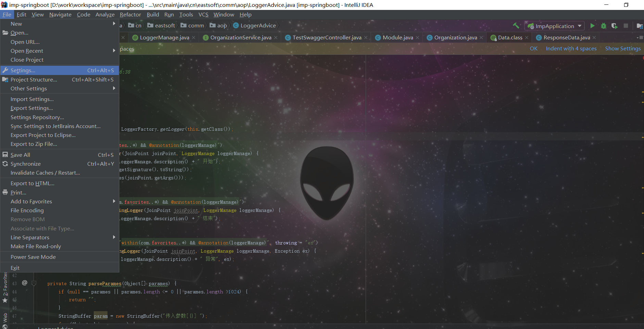This screenshot has height=329, width=644.
Task: Run ImpApplication with the green play icon
Action: tap(592, 26)
